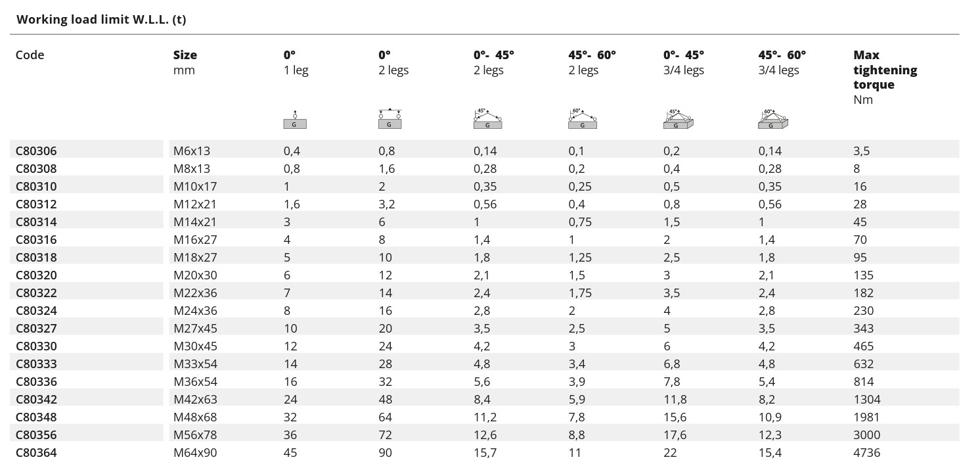Viewport: 980px width, 470px height.
Task: Click the single-leg vertical lift diagram icon
Action: (x=295, y=120)
